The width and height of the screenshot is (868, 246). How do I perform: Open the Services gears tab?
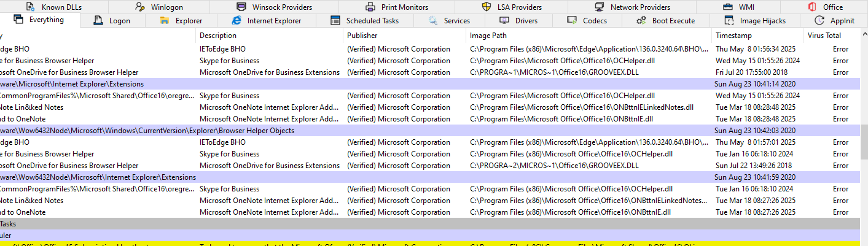coord(449,21)
